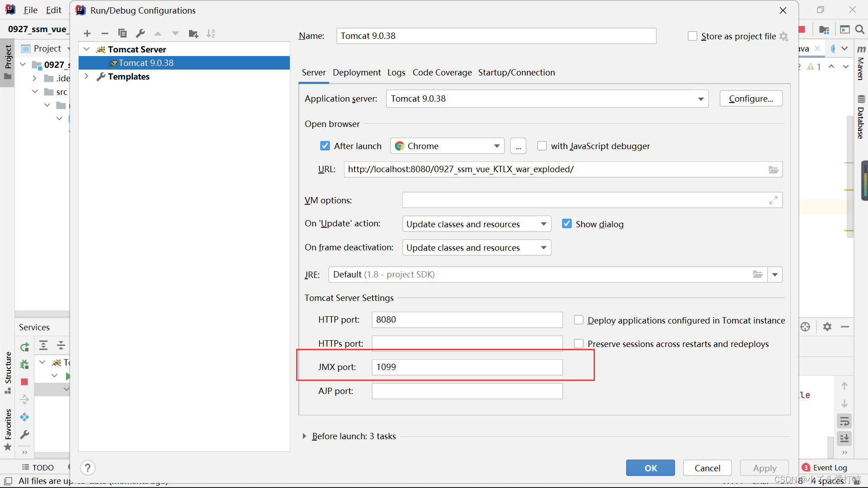Viewport: 868px width, 488px height.
Task: Click the OK button
Action: [651, 468]
